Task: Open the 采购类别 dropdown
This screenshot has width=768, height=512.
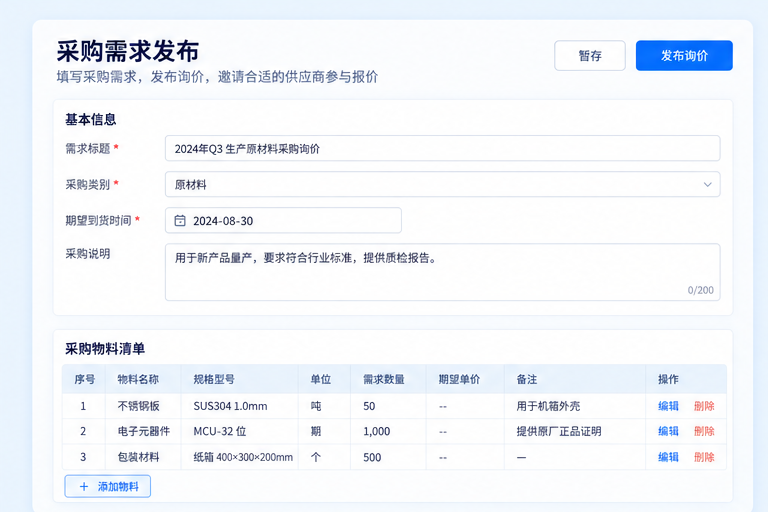Action: pyautogui.click(x=442, y=184)
